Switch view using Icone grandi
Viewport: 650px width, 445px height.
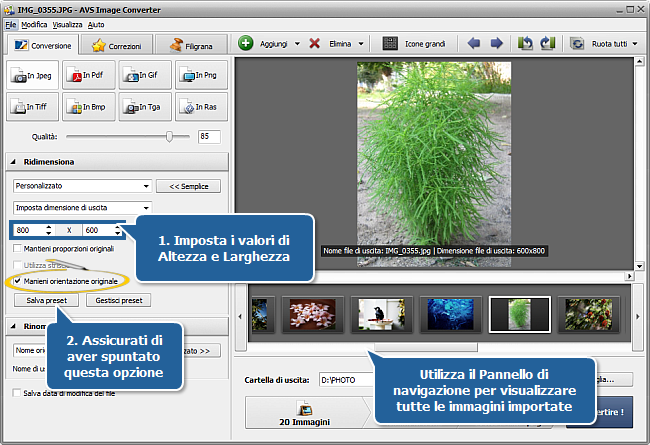click(416, 44)
